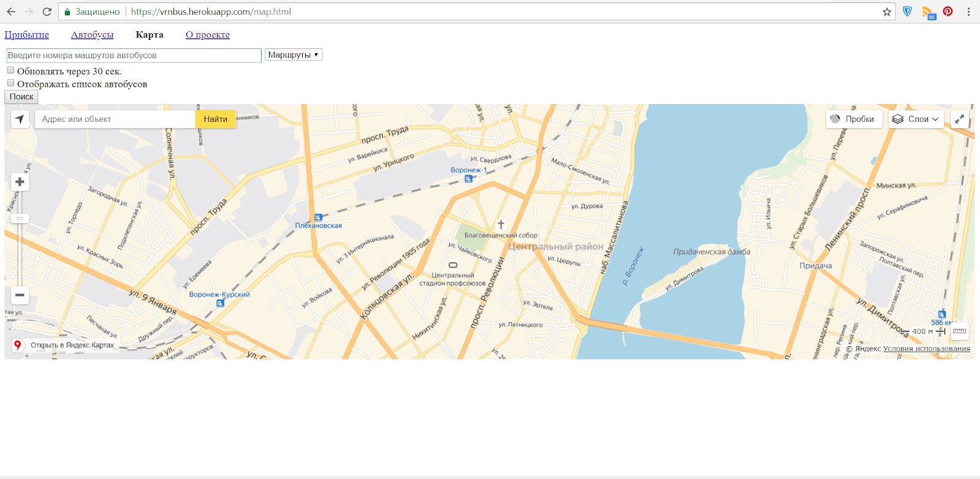Click the 'наб. Массалитинова' street label
The height and width of the screenshot is (479, 980).
(x=615, y=238)
